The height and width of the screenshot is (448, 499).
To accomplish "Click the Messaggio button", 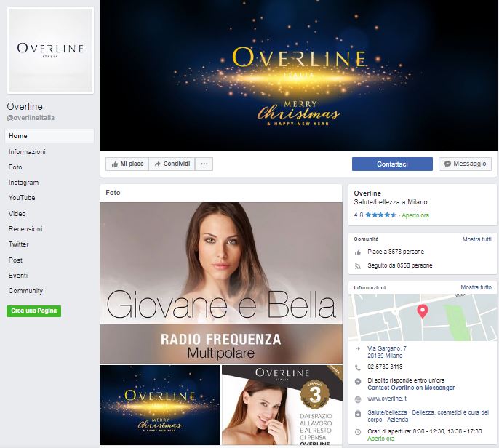I will (x=465, y=164).
